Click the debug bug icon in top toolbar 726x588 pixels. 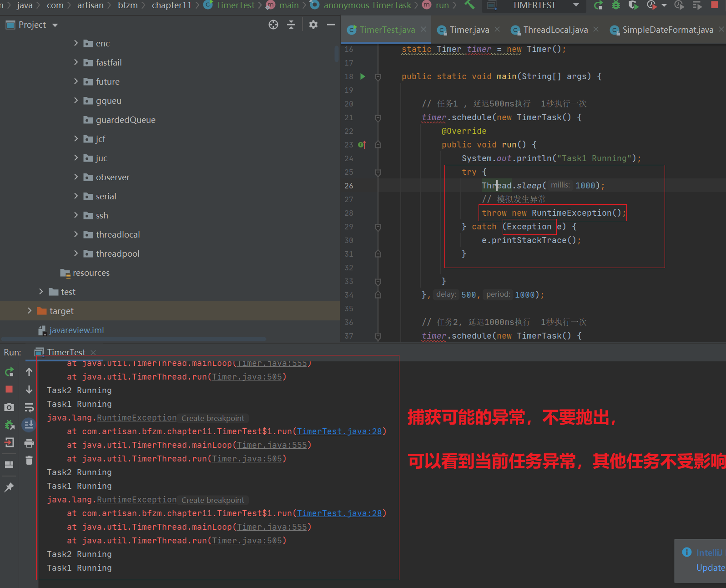[616, 5]
